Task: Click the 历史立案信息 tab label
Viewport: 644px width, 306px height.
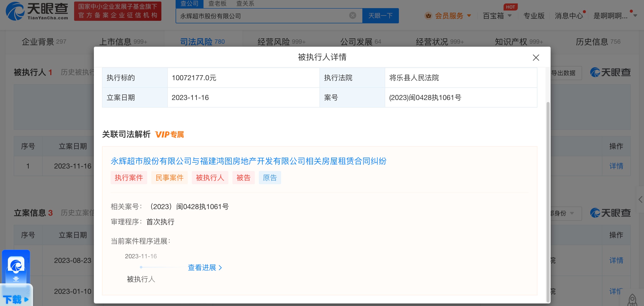Action: point(77,213)
